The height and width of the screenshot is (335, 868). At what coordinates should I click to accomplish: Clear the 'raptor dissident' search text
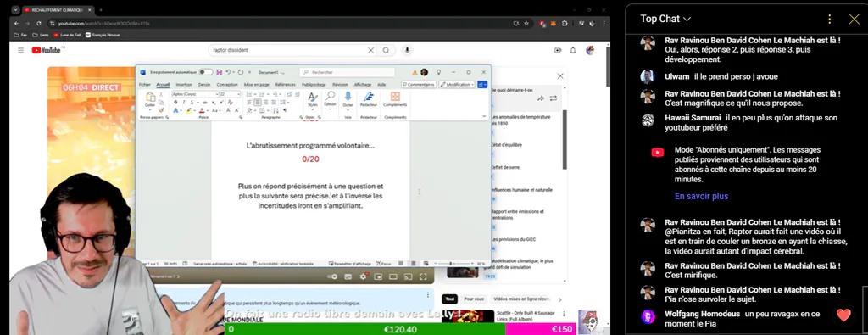click(371, 50)
